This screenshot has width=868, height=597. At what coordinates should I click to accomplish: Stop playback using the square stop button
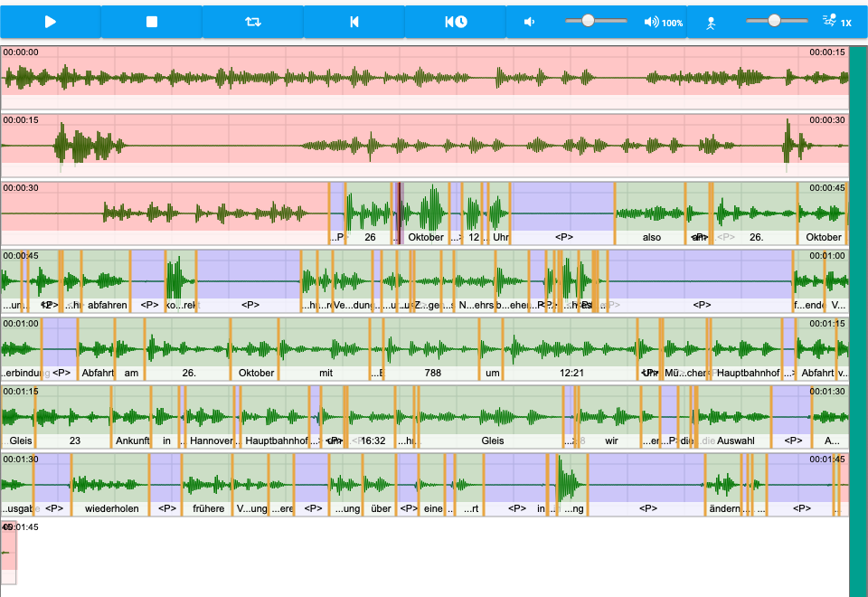pyautogui.click(x=152, y=22)
